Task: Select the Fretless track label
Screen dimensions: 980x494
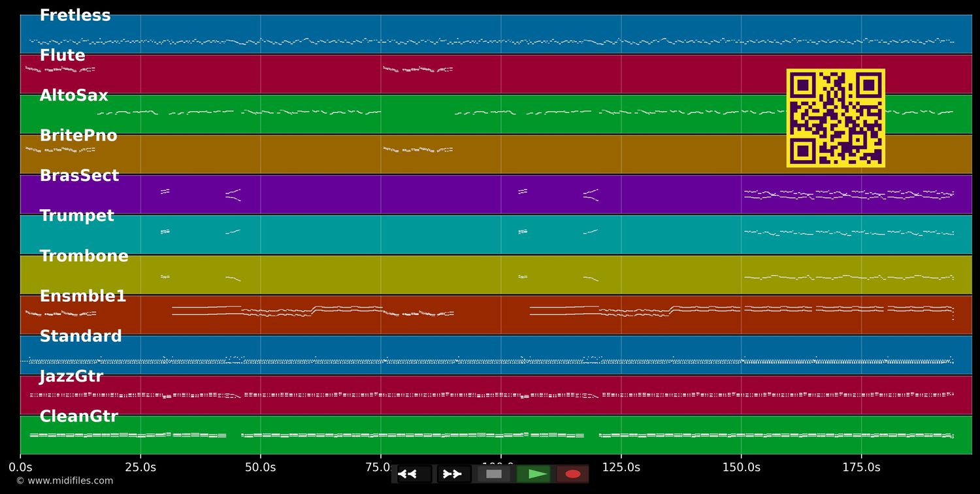Action: [x=75, y=16]
